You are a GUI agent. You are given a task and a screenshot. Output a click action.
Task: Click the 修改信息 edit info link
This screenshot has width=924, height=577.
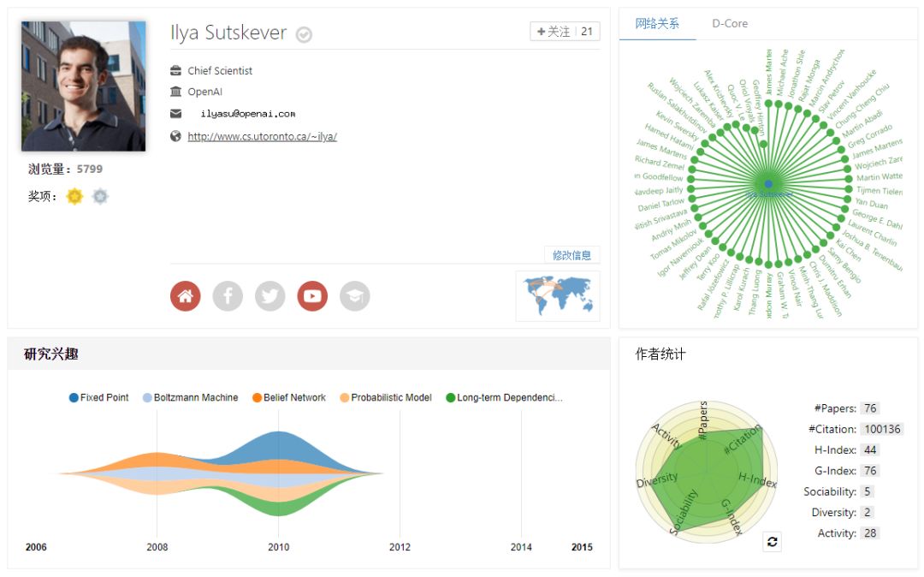click(572, 255)
